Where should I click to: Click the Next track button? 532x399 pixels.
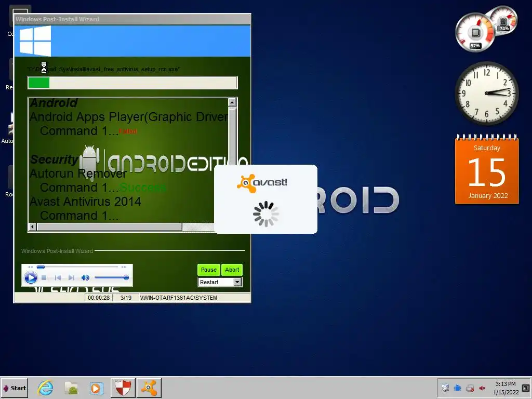[x=71, y=278]
